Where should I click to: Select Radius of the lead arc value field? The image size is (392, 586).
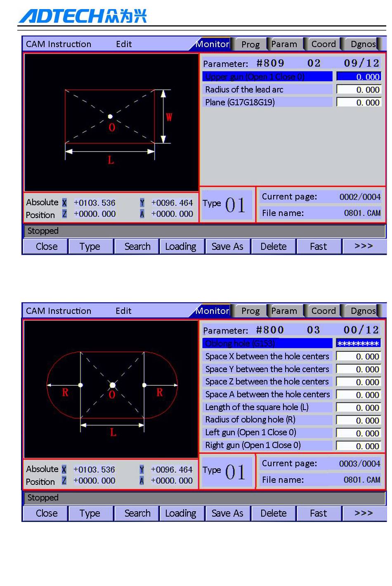(359, 90)
